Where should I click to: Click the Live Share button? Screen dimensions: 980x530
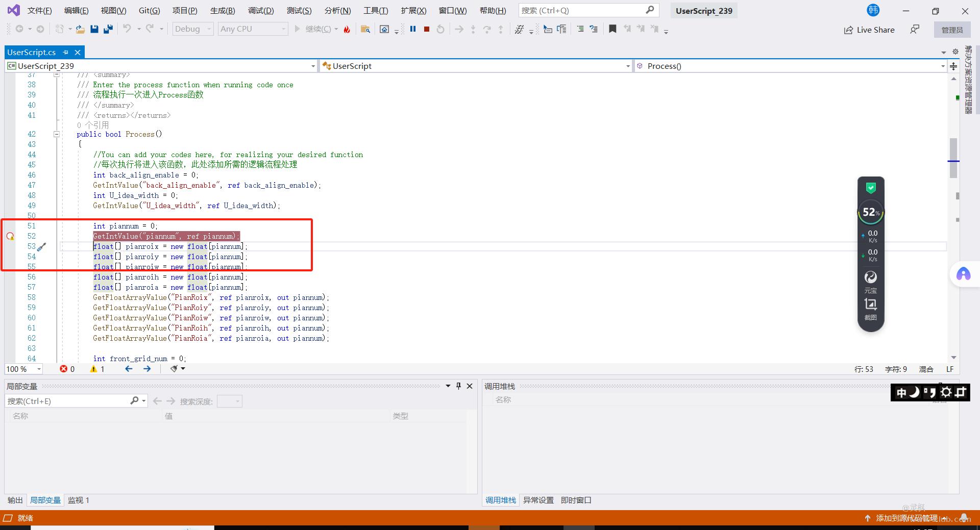pyautogui.click(x=869, y=30)
